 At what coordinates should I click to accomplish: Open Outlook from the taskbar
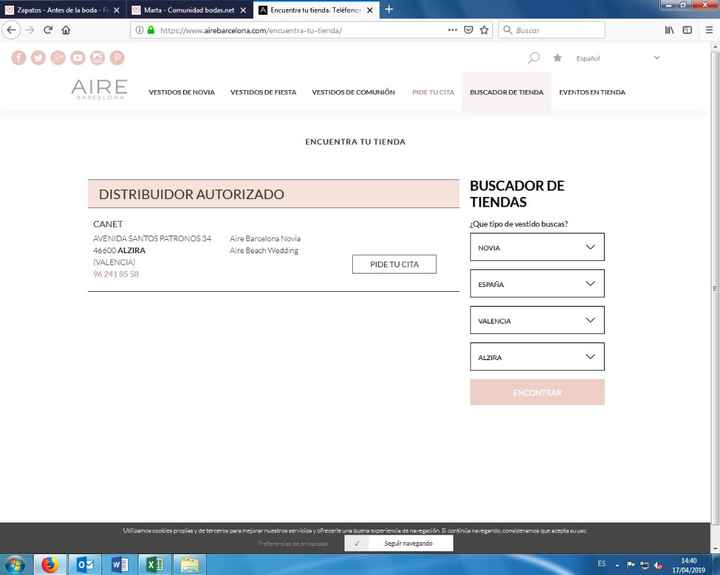click(85, 565)
